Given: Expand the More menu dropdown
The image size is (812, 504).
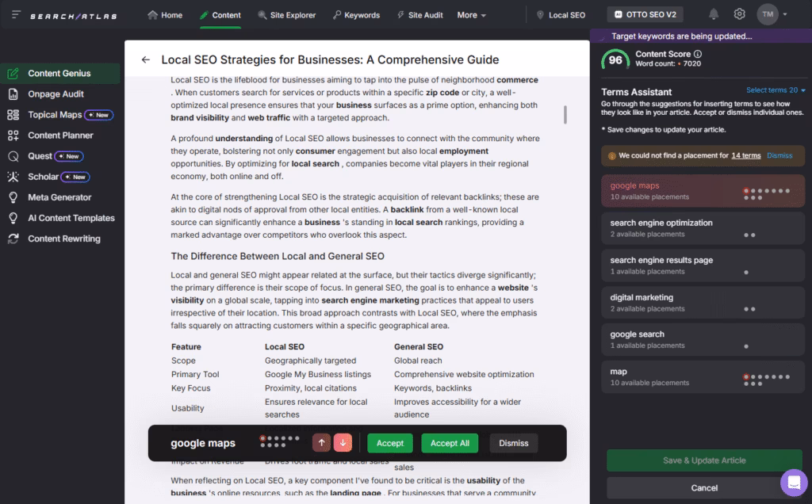Looking at the screenshot, I should coord(471,15).
